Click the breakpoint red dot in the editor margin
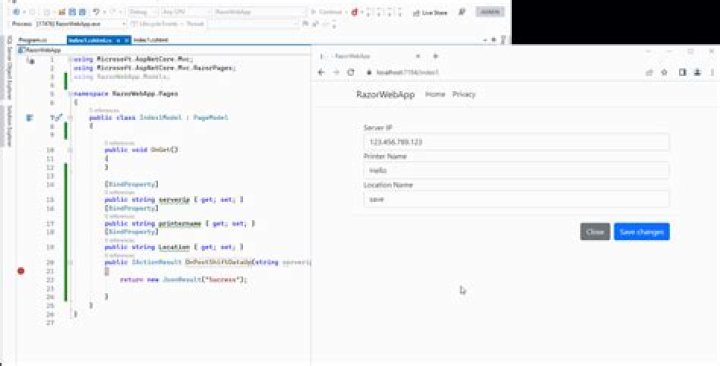 [x=21, y=271]
